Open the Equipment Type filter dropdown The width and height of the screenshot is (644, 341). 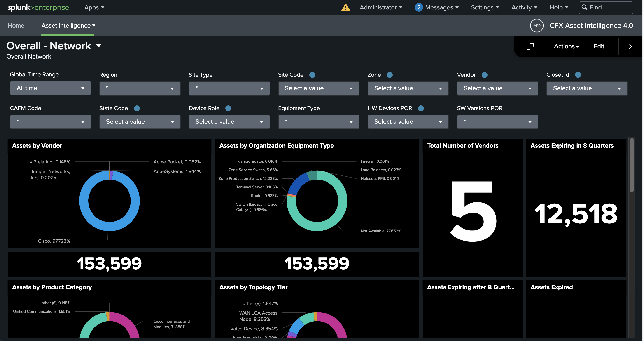318,122
